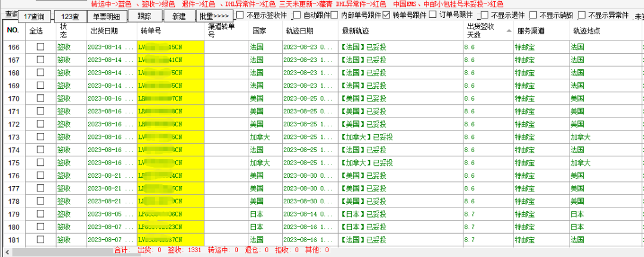Toggle the 不显示销毁 checkbox
This screenshot has height=257, width=644.
pyautogui.click(x=533, y=16)
